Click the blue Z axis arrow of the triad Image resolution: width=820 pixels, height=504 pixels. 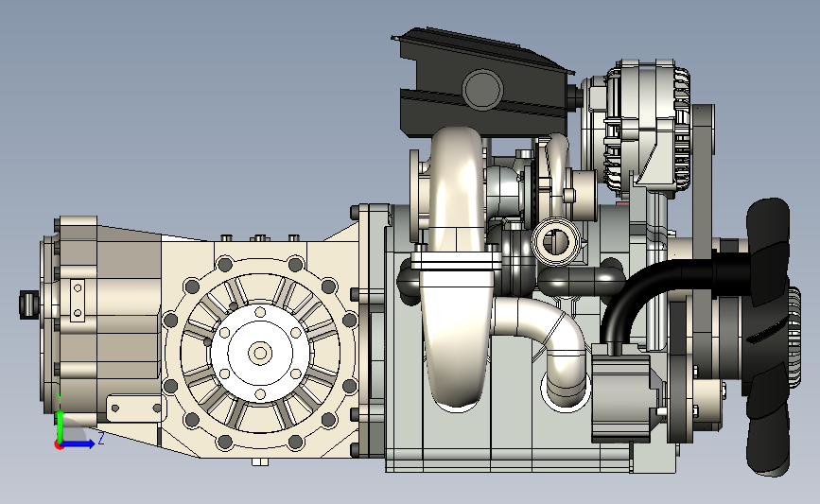click(79, 443)
